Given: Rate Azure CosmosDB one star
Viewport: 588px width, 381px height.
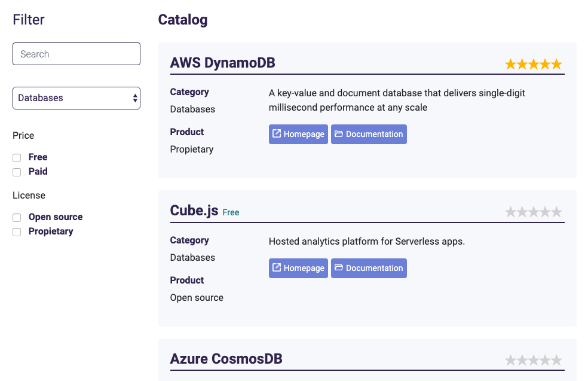Looking at the screenshot, I should [511, 360].
